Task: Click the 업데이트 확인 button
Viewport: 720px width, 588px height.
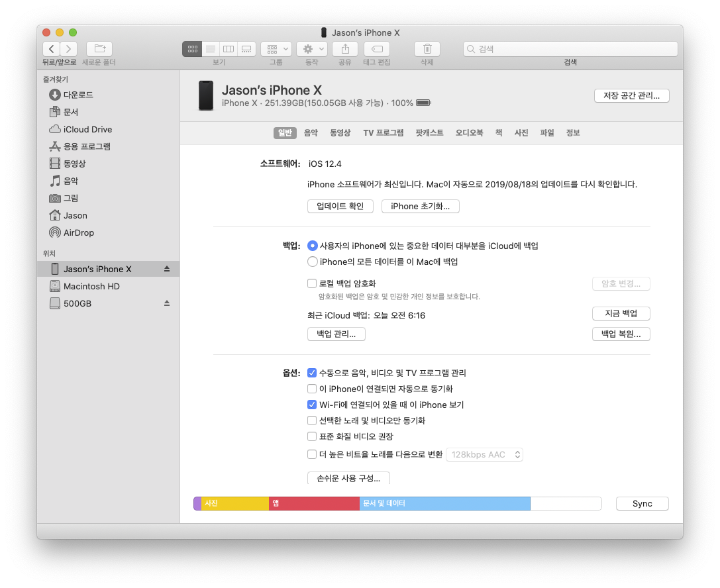Action: [340, 206]
